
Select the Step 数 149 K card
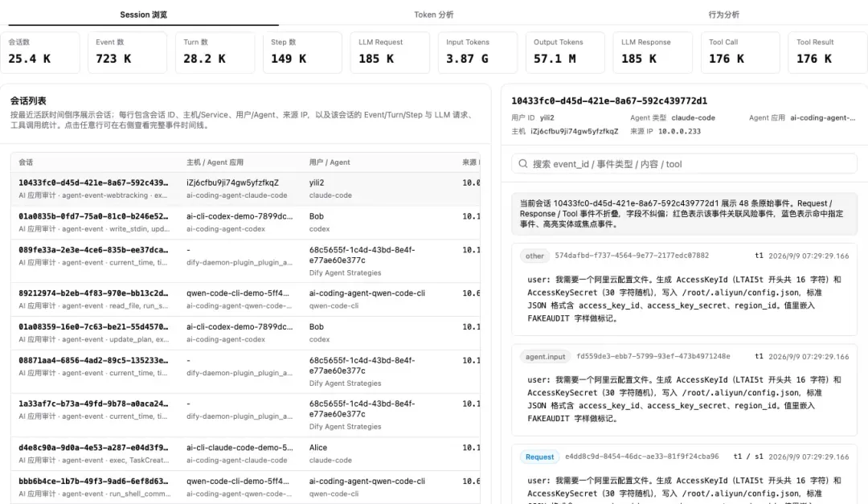click(x=302, y=52)
